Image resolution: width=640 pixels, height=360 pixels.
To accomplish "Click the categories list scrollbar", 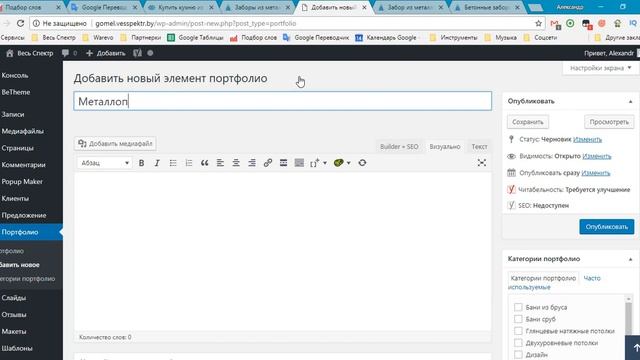I will point(629,317).
